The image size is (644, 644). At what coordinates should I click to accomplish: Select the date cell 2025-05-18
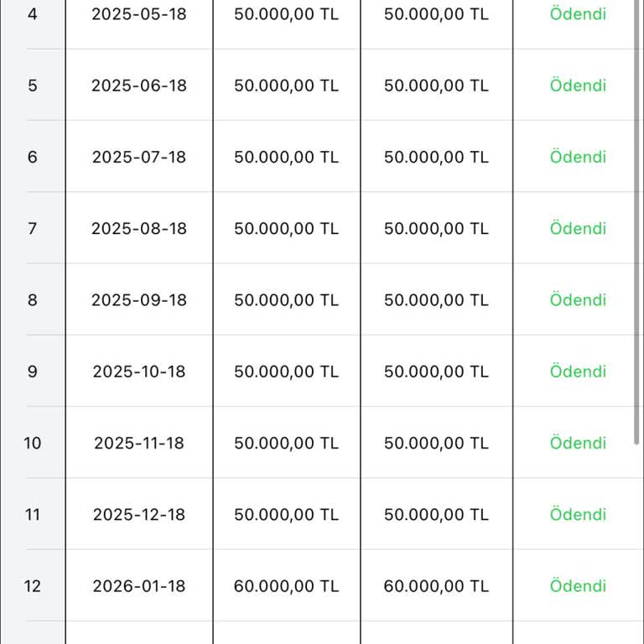coord(139,14)
